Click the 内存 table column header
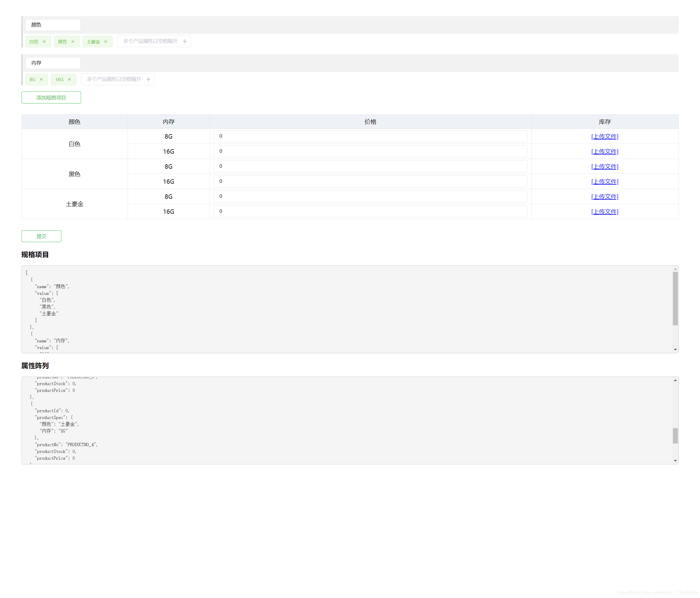700x598 pixels. 169,121
